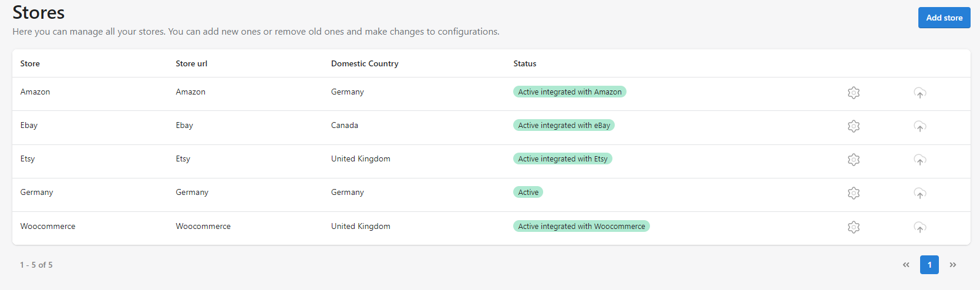Image resolution: width=980 pixels, height=290 pixels.
Task: Click cloud upload icon for Etsy store
Action: click(x=920, y=160)
